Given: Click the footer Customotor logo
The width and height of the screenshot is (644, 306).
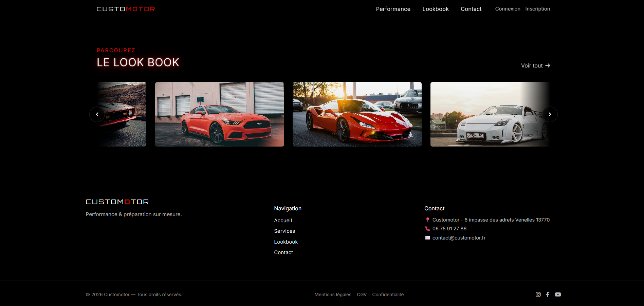Looking at the screenshot, I should [x=117, y=202].
